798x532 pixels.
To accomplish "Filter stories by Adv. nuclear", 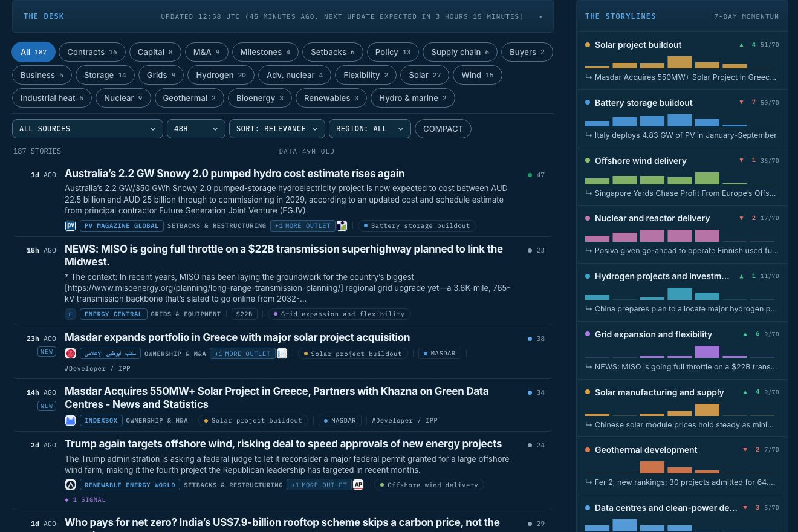I will point(295,75).
